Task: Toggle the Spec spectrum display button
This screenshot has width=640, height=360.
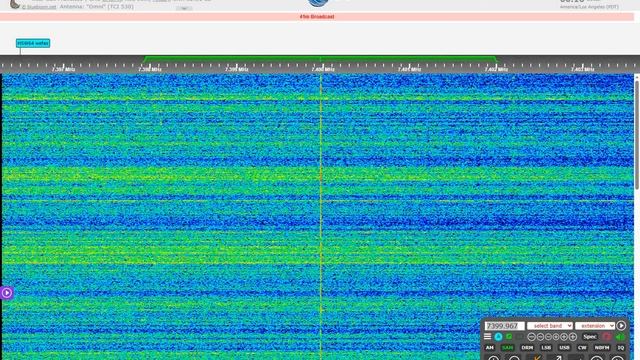Action: [590, 337]
